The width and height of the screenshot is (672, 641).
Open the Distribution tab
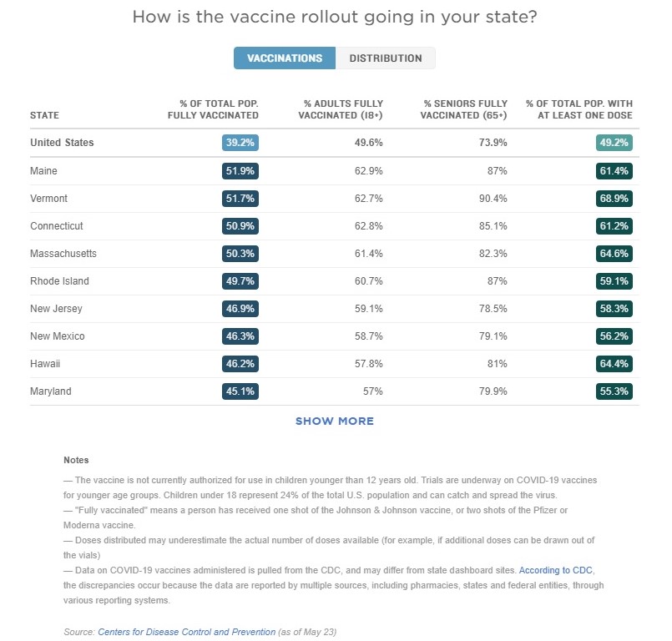tap(385, 58)
